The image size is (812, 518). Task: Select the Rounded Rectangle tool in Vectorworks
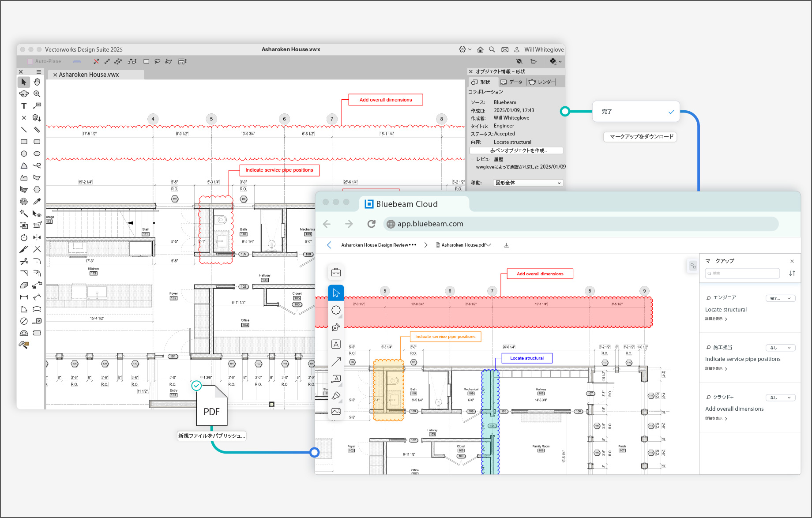click(37, 142)
